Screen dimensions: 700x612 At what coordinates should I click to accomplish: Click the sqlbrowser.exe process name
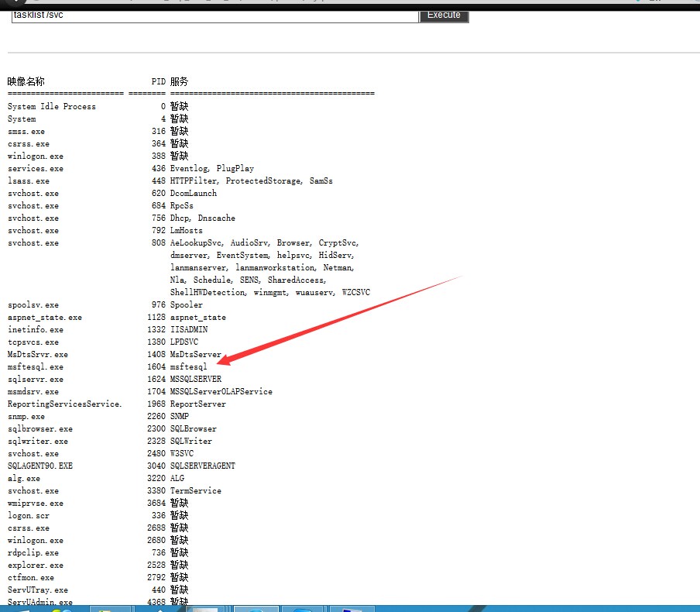tap(39, 429)
